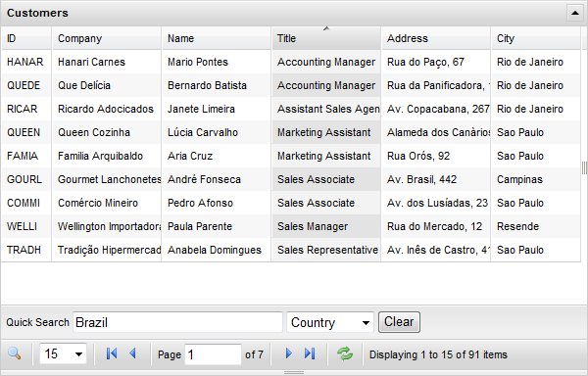Click the bottom resize handle of the grid
This screenshot has width=588, height=376.
[x=294, y=373]
